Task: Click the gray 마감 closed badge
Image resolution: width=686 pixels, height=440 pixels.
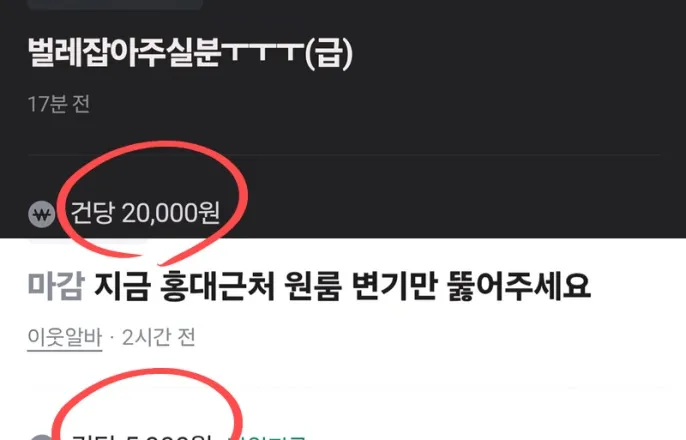Action: coord(56,286)
